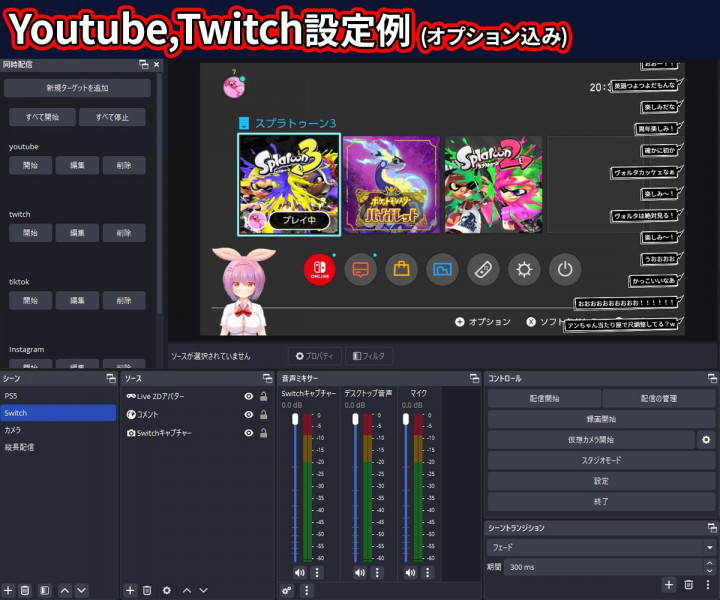Start the youtube target stream

coord(30,165)
